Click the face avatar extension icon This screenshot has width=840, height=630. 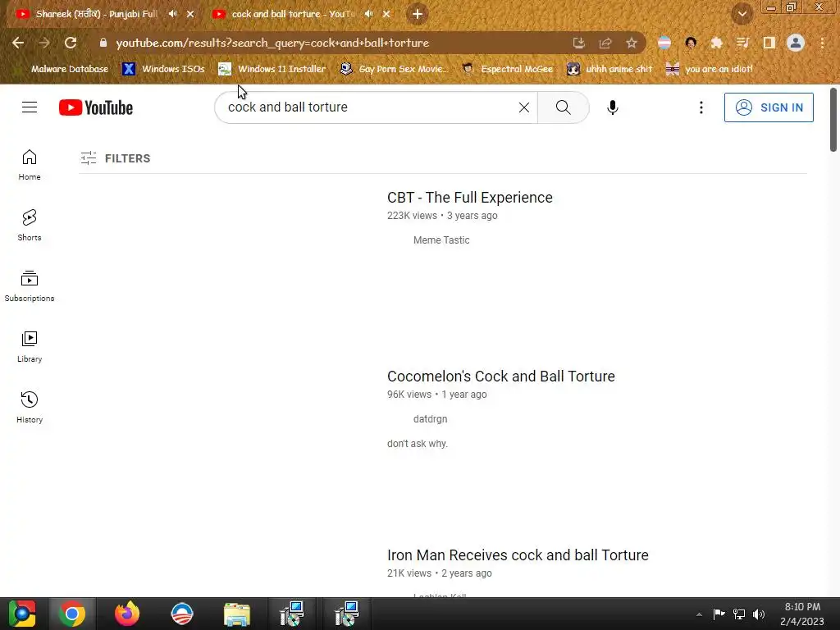point(691,43)
